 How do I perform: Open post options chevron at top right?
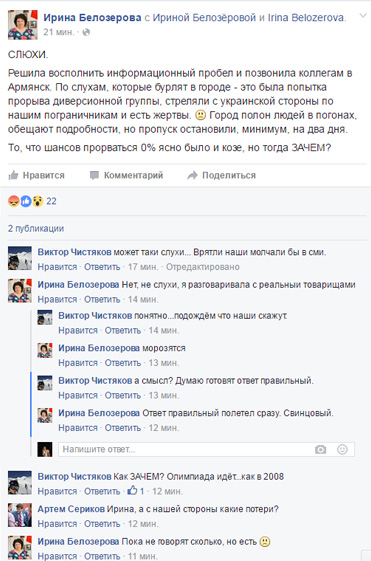tap(363, 15)
